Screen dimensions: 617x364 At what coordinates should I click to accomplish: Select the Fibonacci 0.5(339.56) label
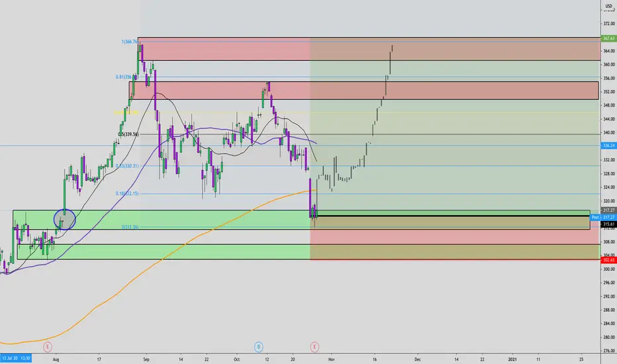(128, 134)
